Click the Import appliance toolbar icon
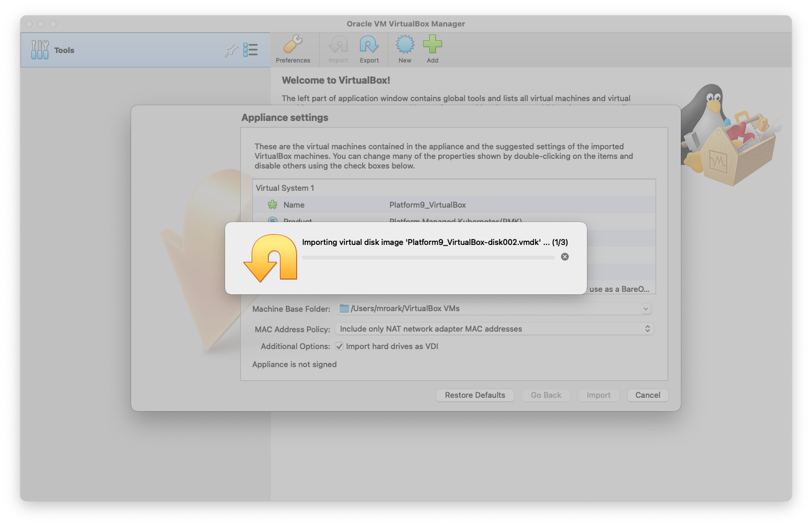The height and width of the screenshot is (526, 812). 338,49
